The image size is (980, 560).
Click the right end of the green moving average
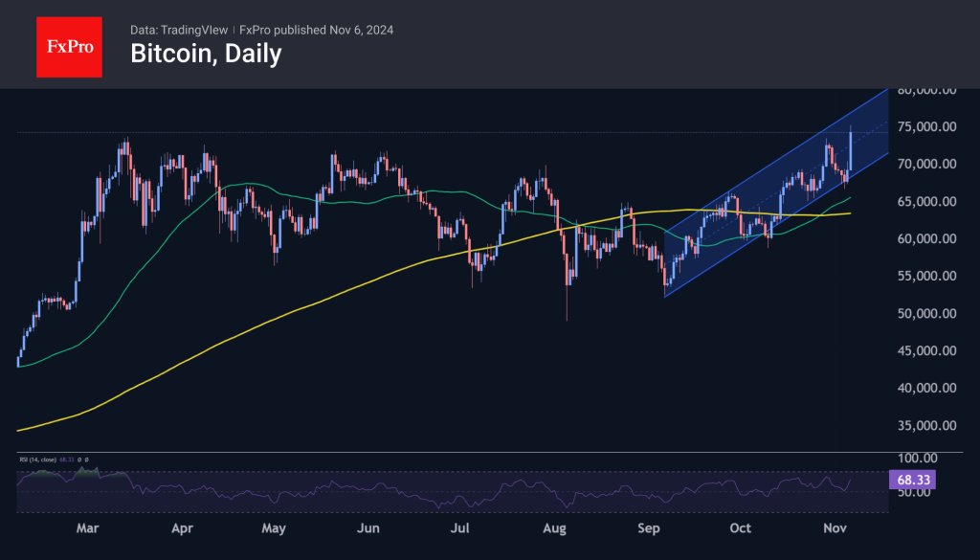click(850, 198)
